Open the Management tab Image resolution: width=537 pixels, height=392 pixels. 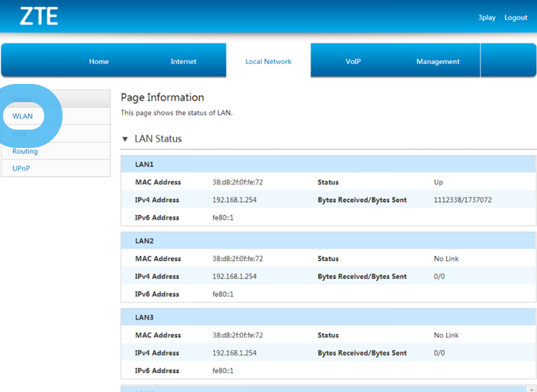pyautogui.click(x=438, y=62)
